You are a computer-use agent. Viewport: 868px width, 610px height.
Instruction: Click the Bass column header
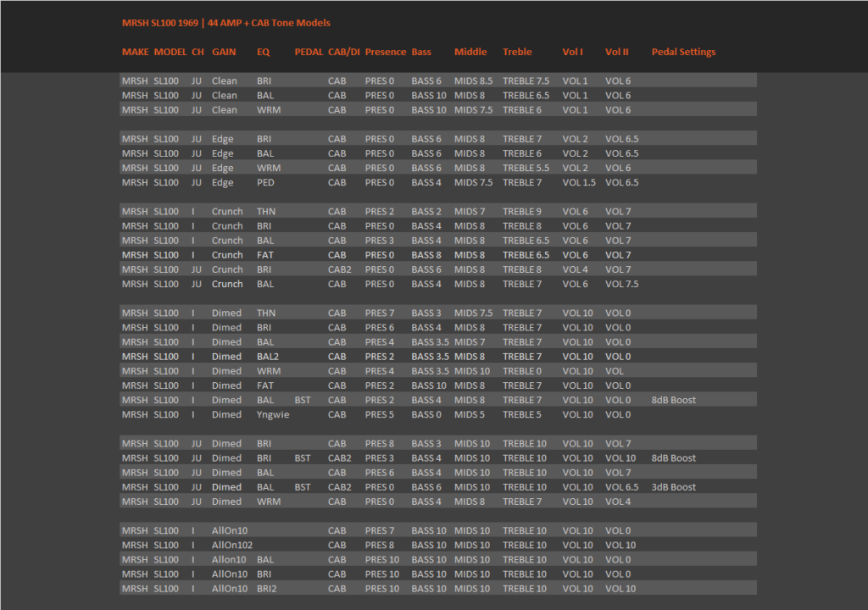tap(421, 52)
